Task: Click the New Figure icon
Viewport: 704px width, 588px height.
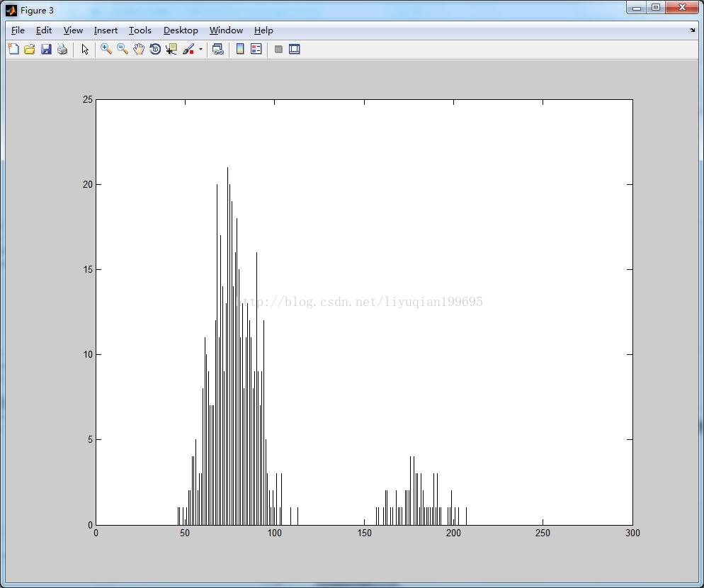Action: (13, 49)
